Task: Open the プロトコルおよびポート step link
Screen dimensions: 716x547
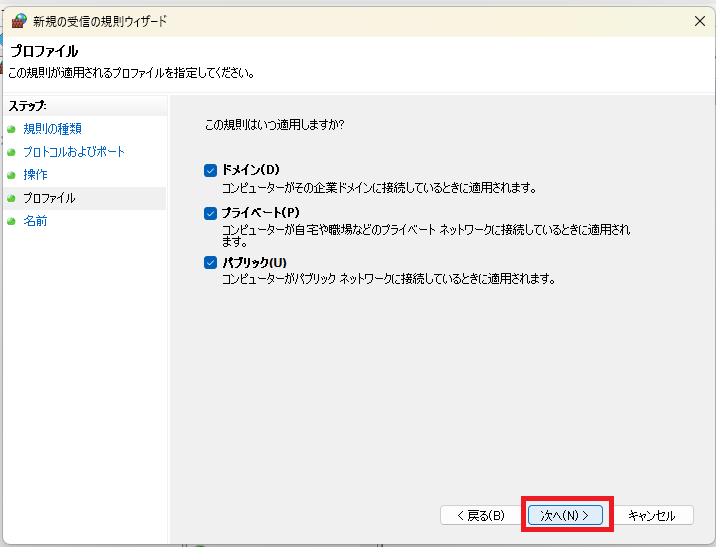Action: tap(74, 152)
